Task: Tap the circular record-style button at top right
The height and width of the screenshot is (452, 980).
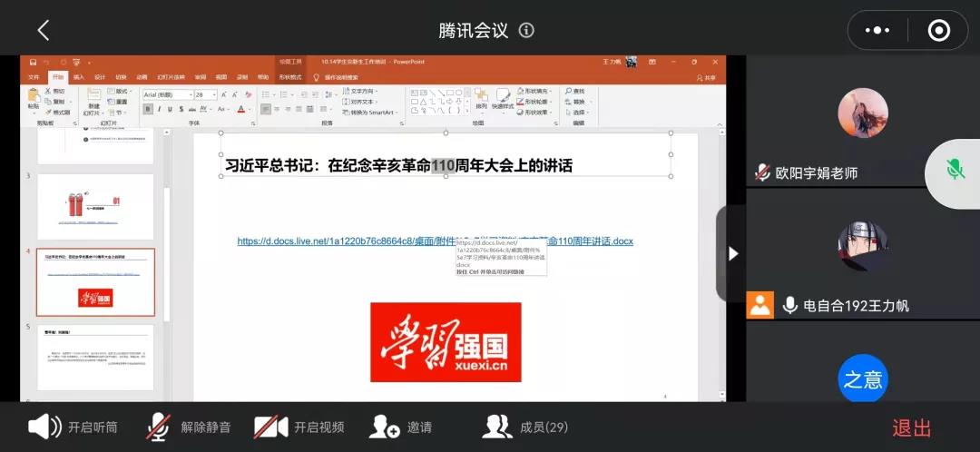Action: point(939,30)
